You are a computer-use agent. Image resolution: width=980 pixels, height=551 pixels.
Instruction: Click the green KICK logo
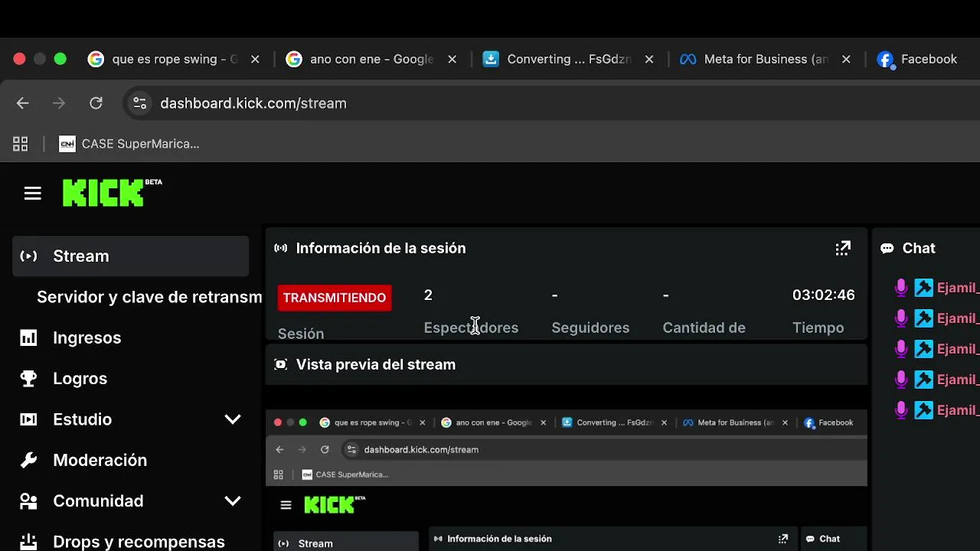point(103,194)
